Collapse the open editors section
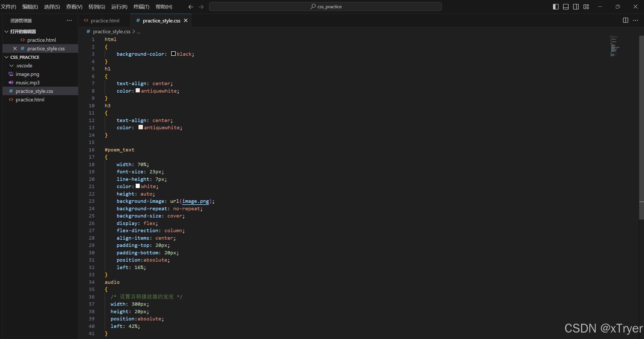 tap(6, 31)
